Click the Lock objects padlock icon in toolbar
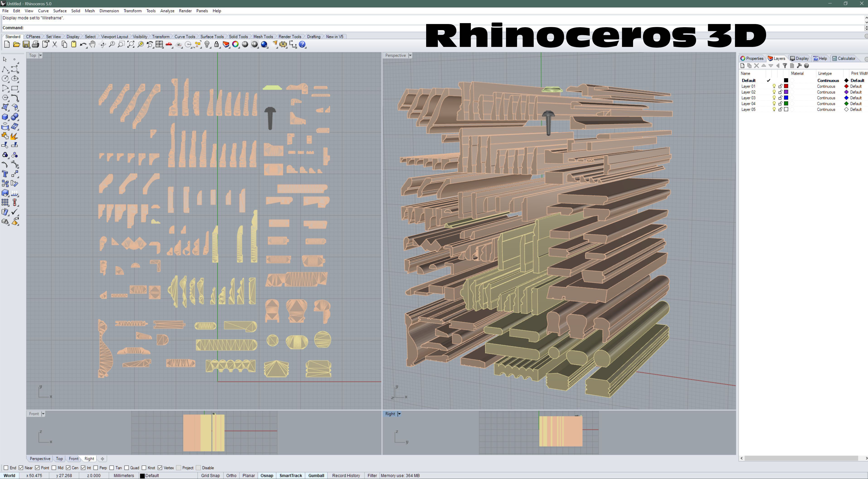868x479 pixels. click(216, 44)
